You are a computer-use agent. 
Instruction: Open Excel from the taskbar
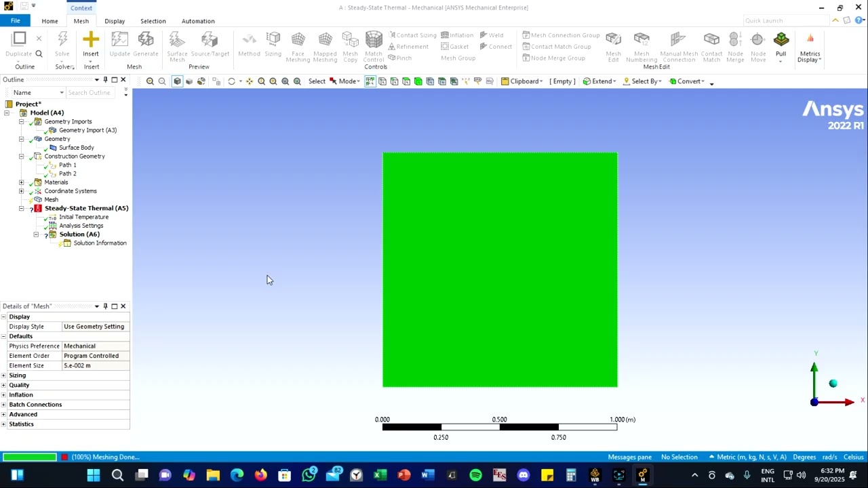click(x=380, y=475)
